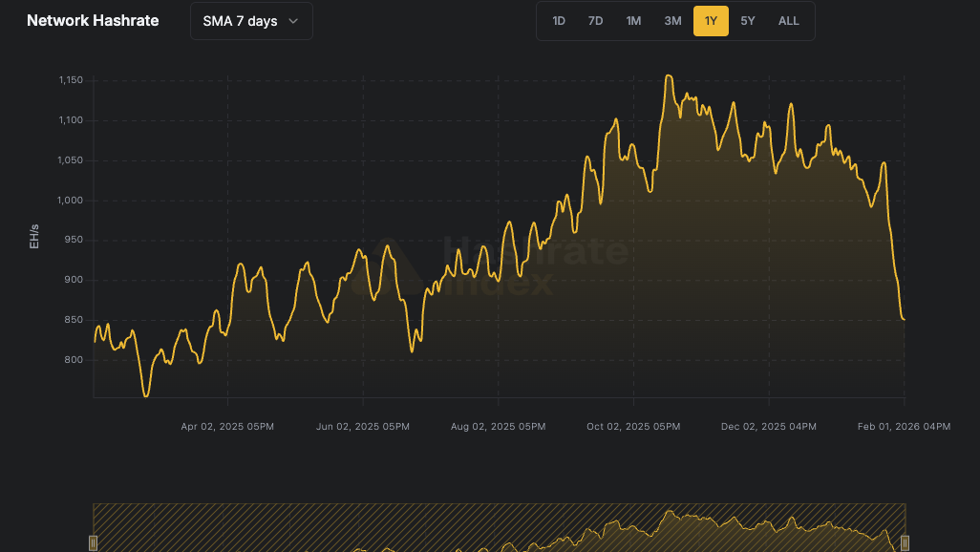
Task: Switch to the ALL history tab
Action: pos(788,20)
